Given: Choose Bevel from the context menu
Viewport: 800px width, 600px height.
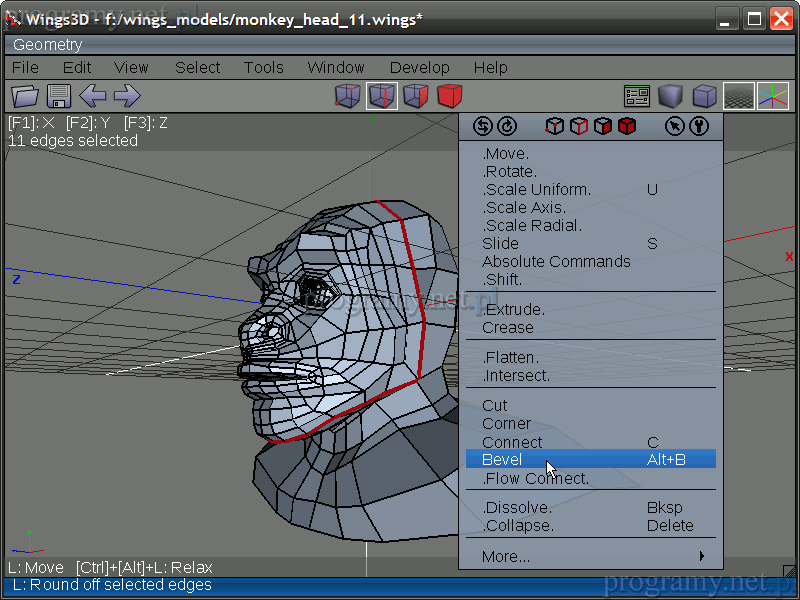Looking at the screenshot, I should [x=502, y=460].
